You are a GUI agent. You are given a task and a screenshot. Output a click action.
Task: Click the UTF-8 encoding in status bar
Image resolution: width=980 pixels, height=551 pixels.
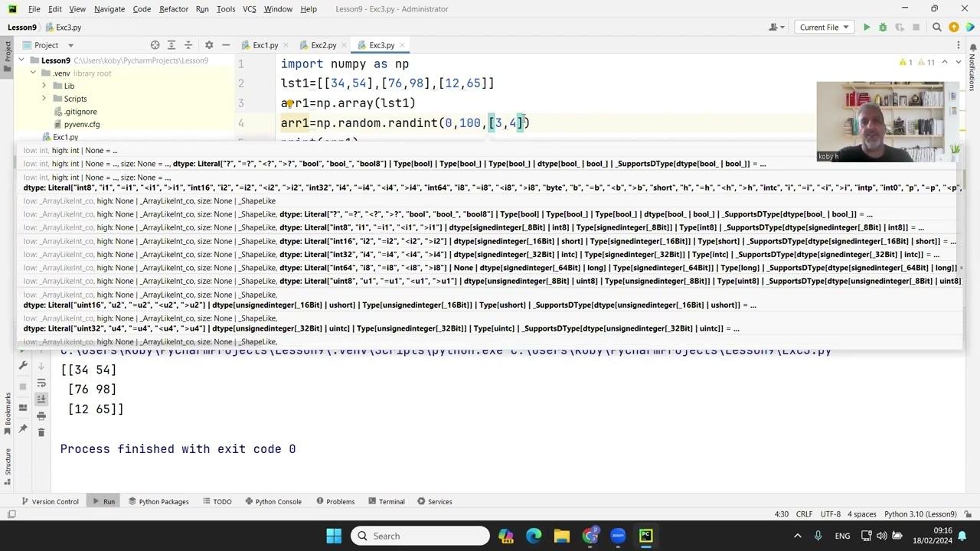831,514
